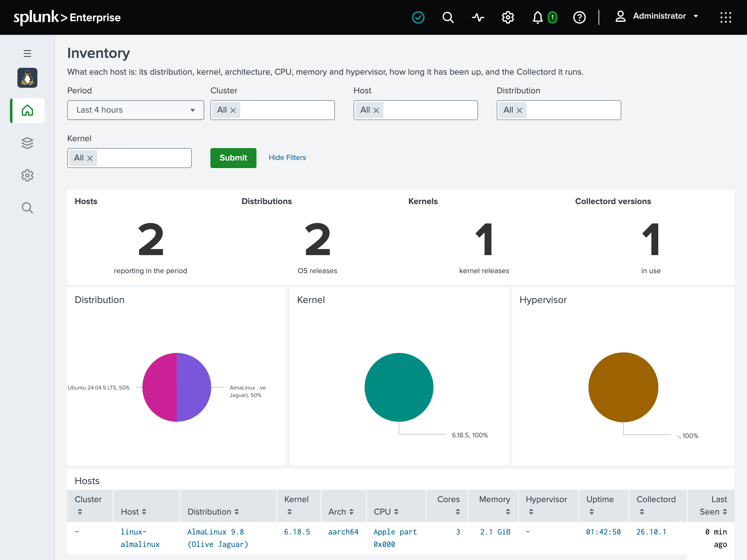747x560 pixels.
Task: Click the Hide Filters link
Action: coord(287,157)
